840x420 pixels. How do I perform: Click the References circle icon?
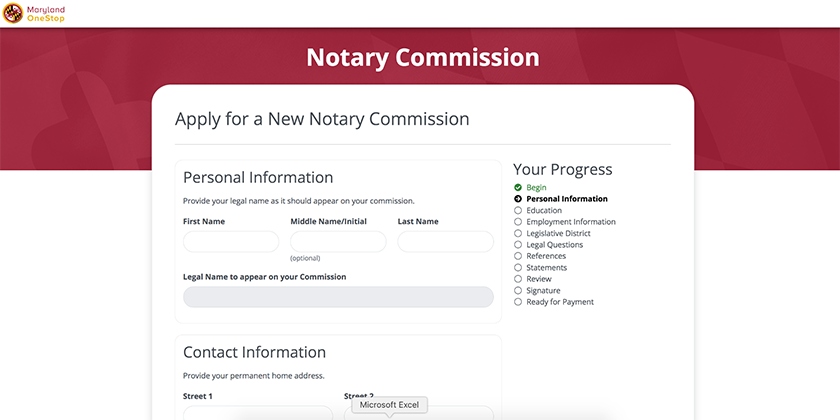pos(518,256)
